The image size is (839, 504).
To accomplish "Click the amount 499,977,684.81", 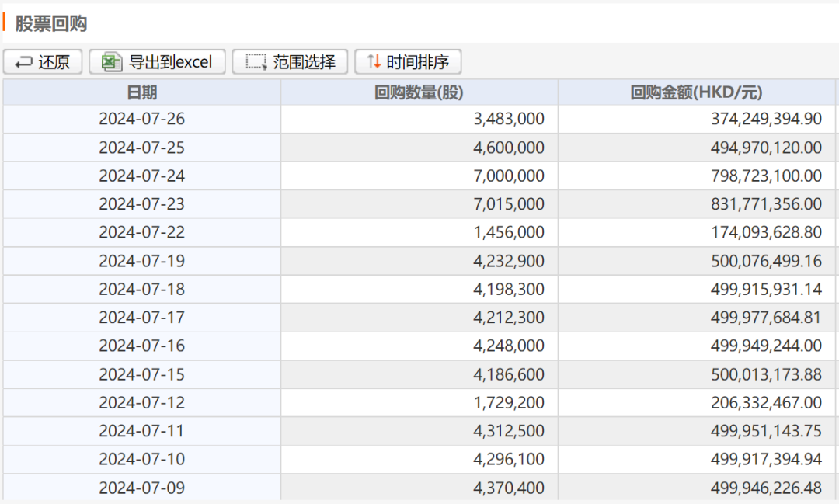I will (x=766, y=318).
